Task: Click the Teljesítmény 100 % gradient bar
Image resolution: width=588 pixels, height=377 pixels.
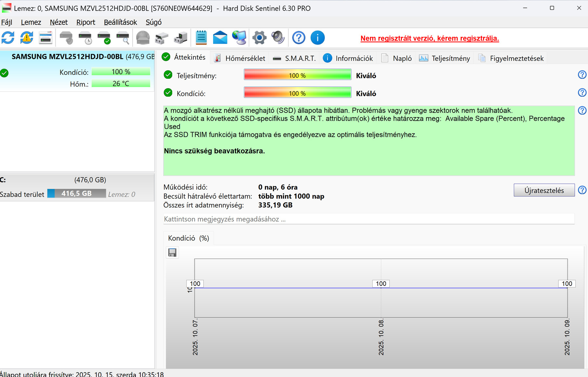Action: (298, 75)
